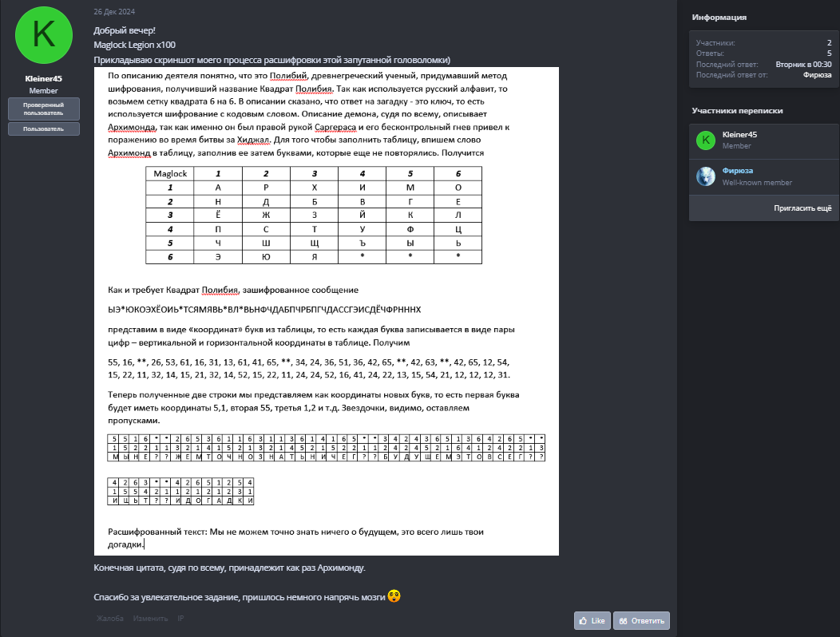Open the attached decryption screenshot image
This screenshot has height=637, width=840.
[326, 311]
